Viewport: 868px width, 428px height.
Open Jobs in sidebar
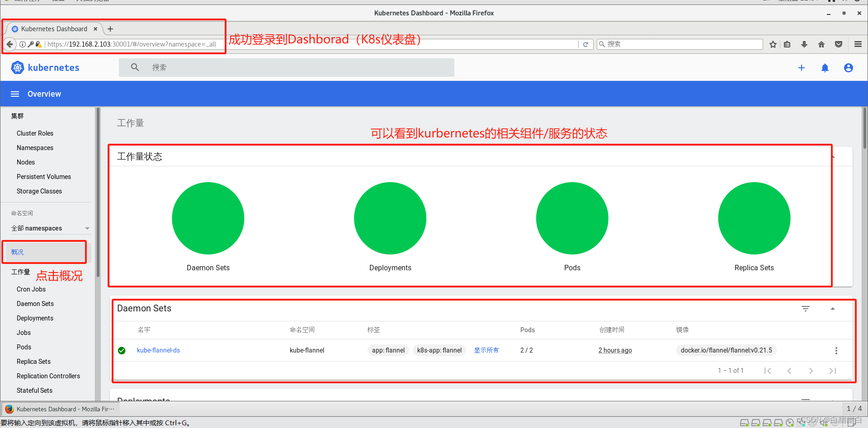(24, 333)
